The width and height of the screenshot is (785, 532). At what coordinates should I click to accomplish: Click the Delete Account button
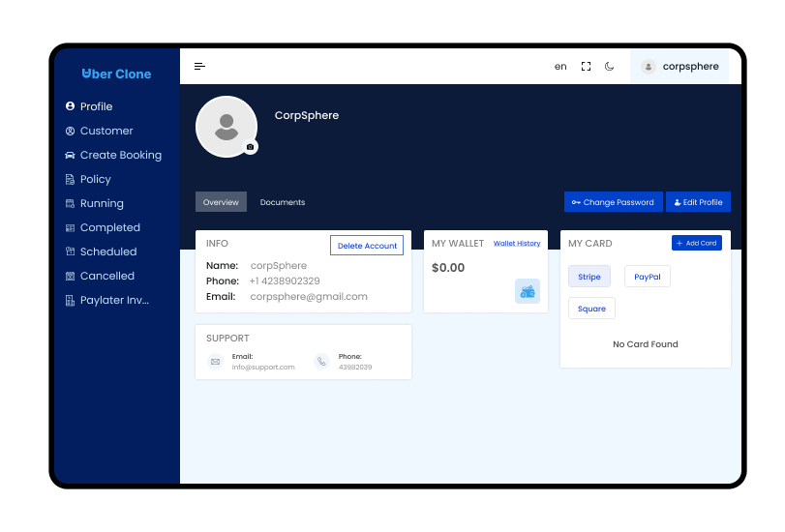[x=367, y=246]
